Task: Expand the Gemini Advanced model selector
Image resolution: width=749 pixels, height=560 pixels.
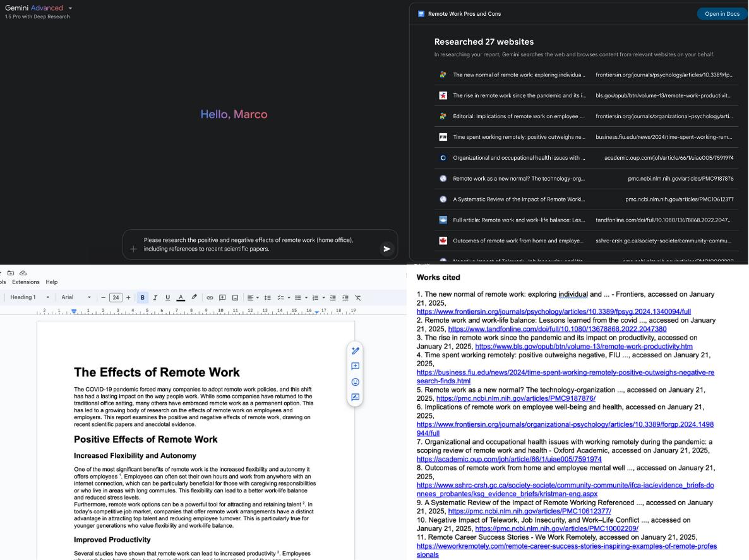Action: coord(70,8)
